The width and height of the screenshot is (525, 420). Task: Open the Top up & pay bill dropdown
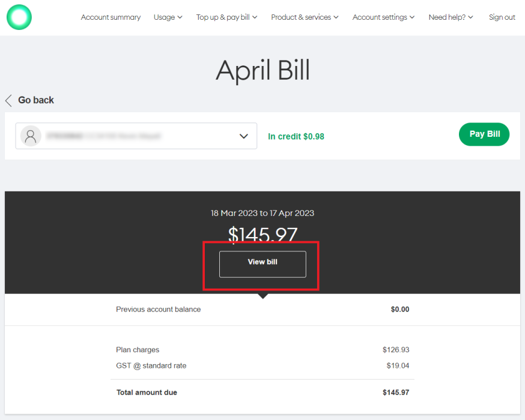[226, 17]
